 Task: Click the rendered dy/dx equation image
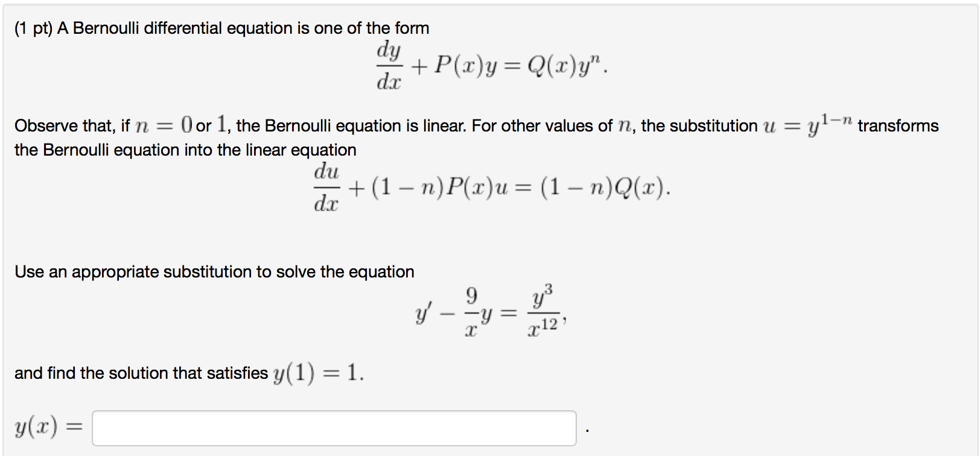pos(489,65)
